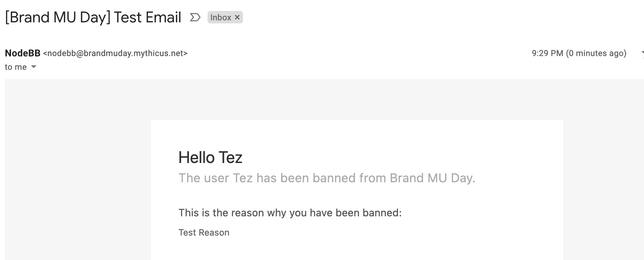The width and height of the screenshot is (644, 260).
Task: Click the sender name NodeBB
Action: coord(23,53)
